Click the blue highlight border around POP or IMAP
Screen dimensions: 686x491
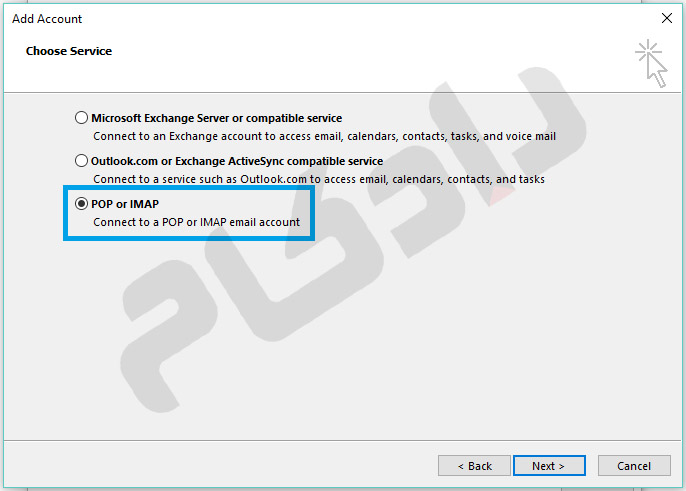[190, 186]
